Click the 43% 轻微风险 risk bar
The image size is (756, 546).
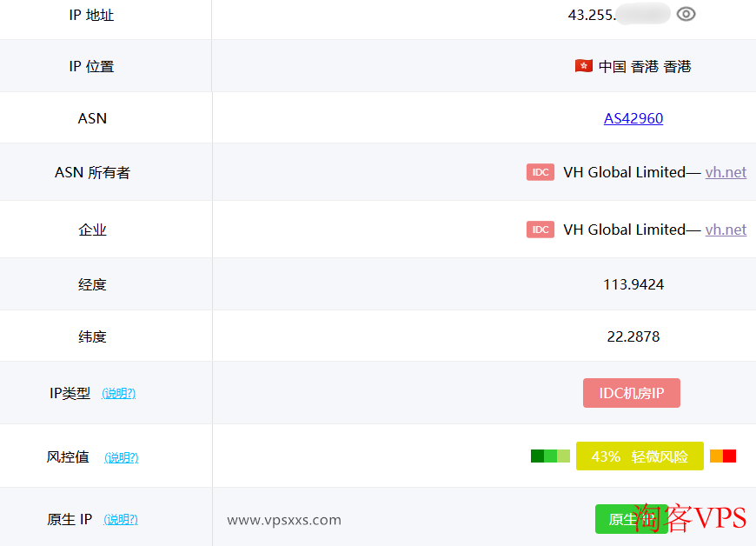pos(640,456)
